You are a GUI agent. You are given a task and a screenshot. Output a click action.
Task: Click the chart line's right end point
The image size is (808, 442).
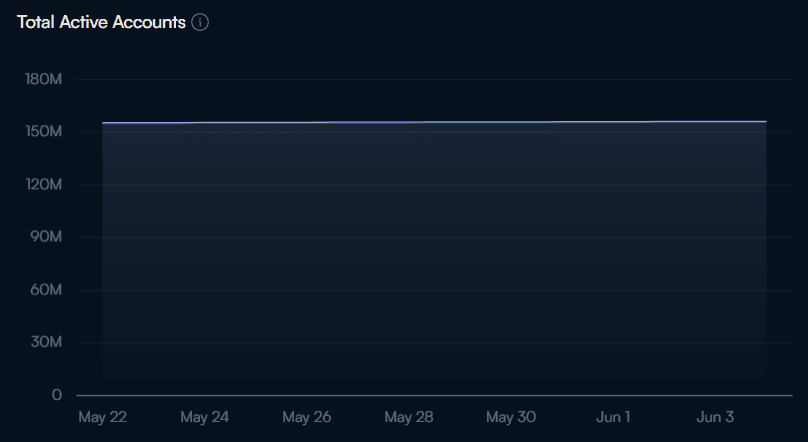766,121
